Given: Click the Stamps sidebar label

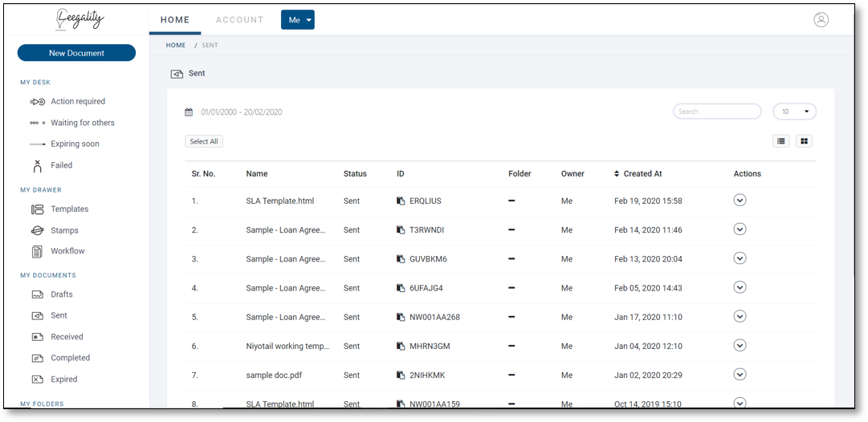Looking at the screenshot, I should click(65, 230).
